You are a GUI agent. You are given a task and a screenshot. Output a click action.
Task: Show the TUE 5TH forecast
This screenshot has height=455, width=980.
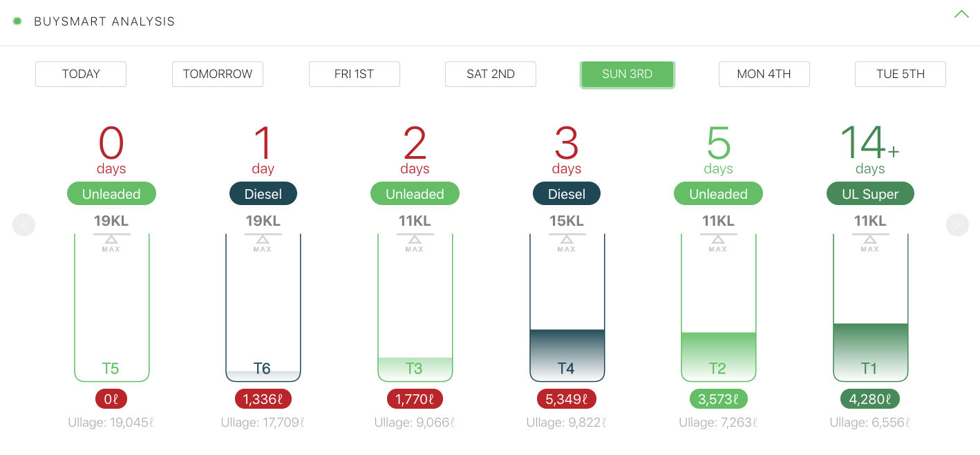tap(900, 74)
